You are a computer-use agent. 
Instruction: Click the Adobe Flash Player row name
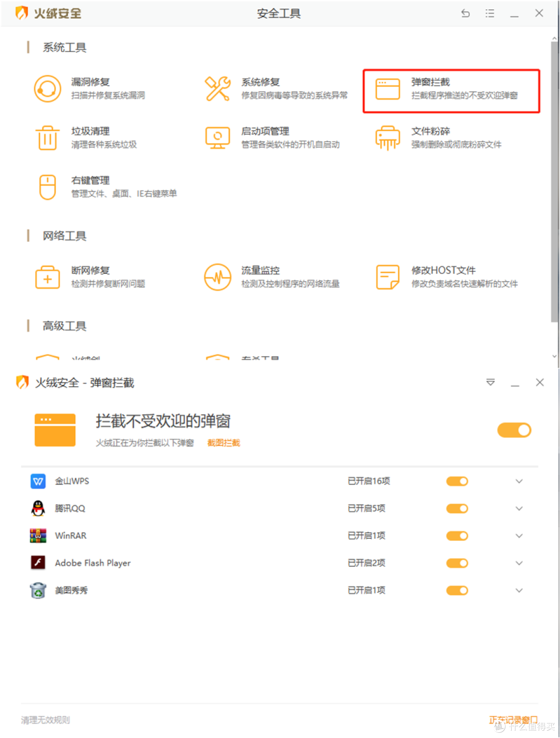click(x=93, y=563)
